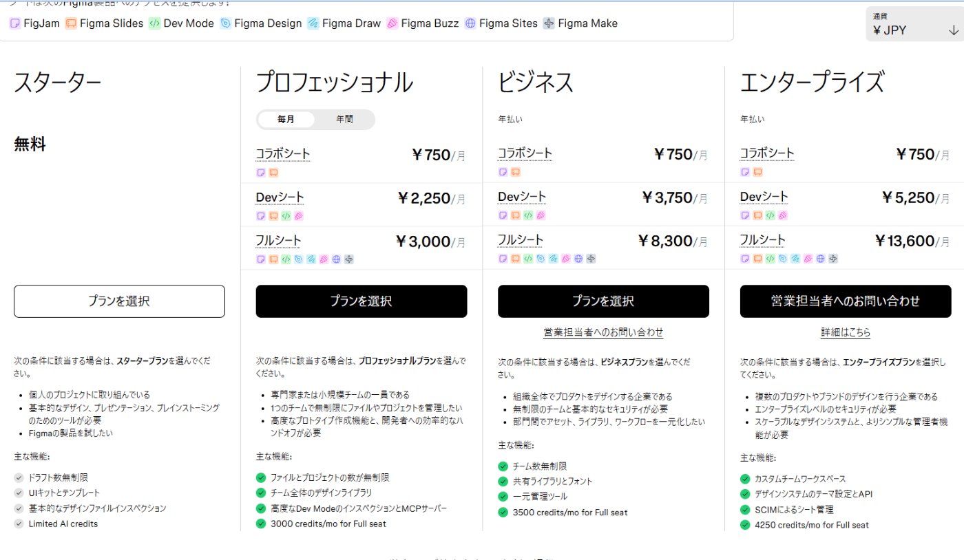Click the ¥8,300/月 price

point(673,241)
